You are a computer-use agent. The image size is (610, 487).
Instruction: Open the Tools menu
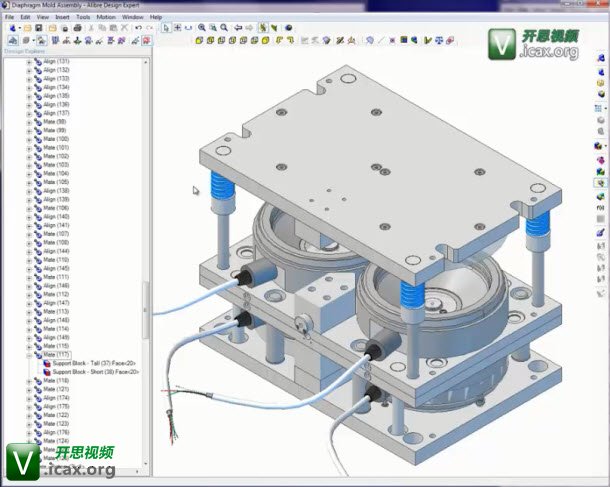click(x=83, y=17)
